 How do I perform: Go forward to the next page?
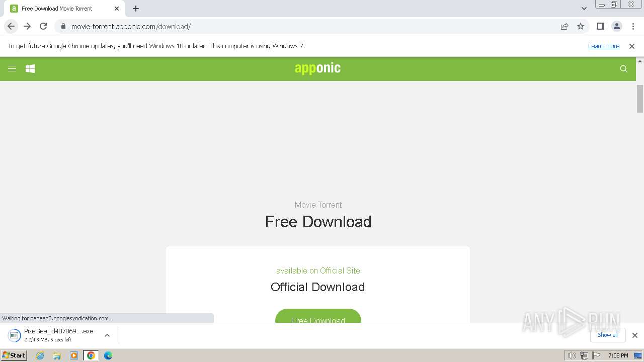click(27, 26)
